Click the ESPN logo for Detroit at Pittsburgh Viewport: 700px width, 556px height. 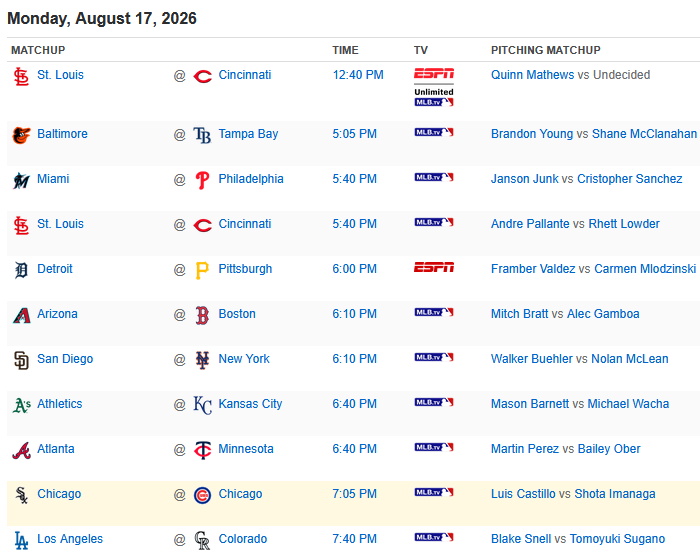434,267
